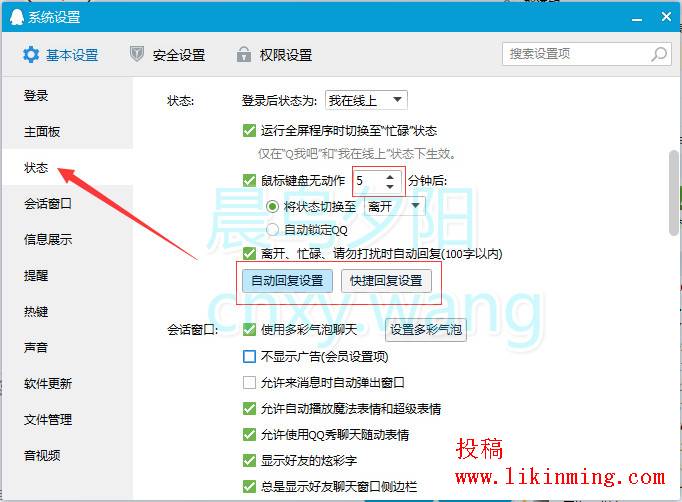Increase idle minutes with up arrow
The height and width of the screenshot is (502, 682).
pyautogui.click(x=390, y=176)
